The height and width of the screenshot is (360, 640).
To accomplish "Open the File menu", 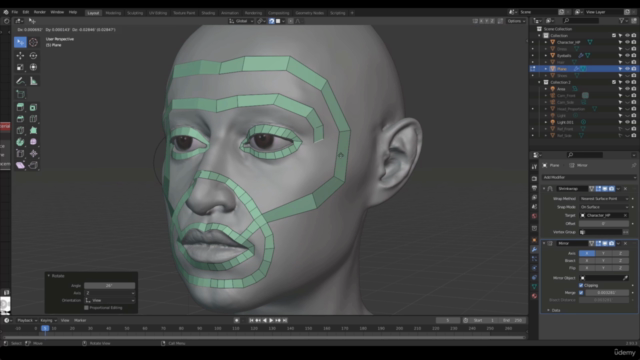I will coord(15,12).
